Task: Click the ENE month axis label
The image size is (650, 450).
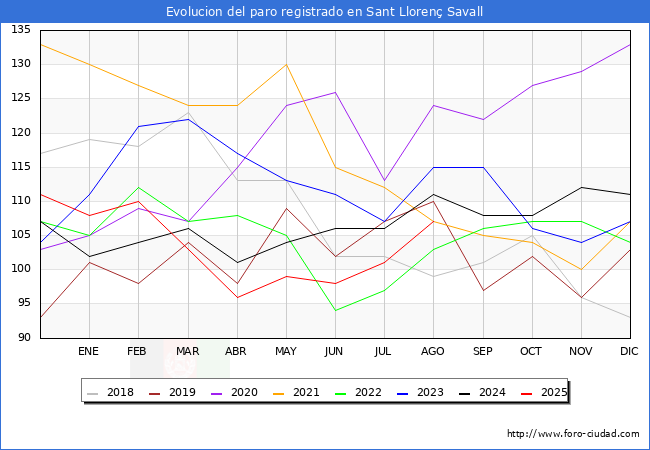Action: (x=88, y=351)
